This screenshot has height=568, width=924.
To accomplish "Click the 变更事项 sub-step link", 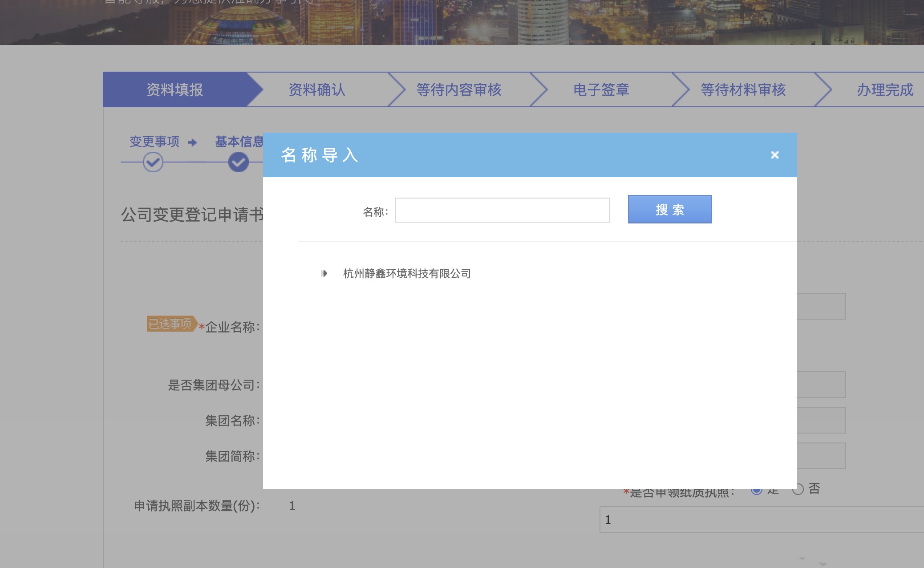I will tap(154, 142).
